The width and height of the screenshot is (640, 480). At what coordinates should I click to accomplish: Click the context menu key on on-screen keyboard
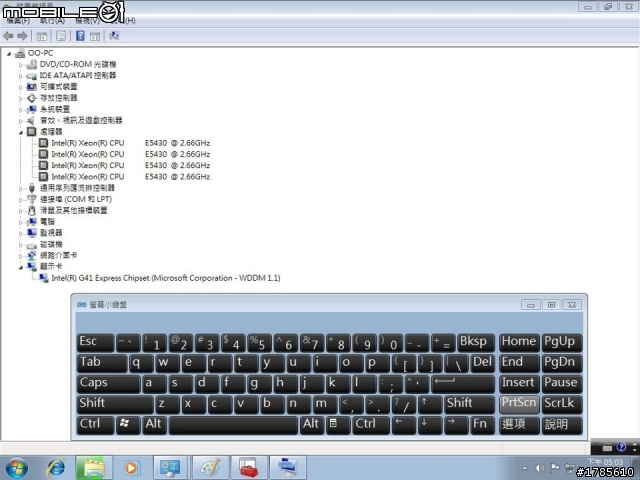[338, 424]
